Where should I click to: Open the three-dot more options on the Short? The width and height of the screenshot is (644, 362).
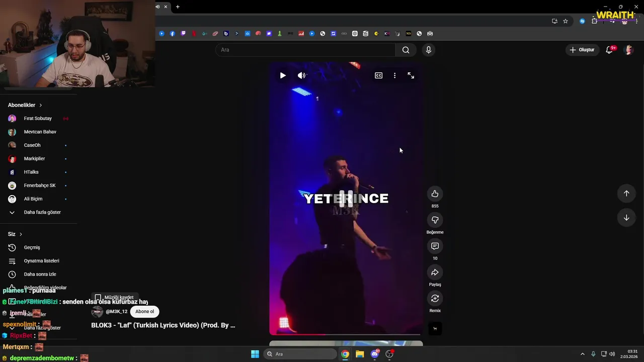[x=394, y=75]
